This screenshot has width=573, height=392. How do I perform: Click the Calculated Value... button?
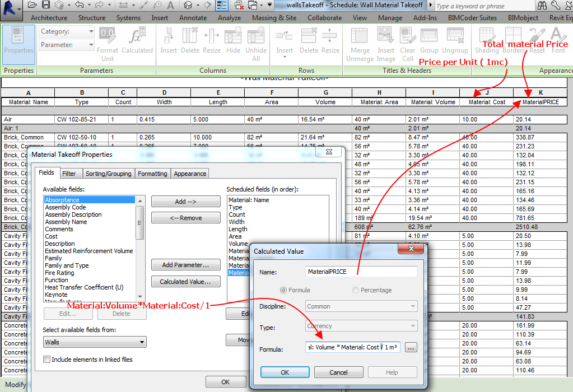pyautogui.click(x=185, y=282)
